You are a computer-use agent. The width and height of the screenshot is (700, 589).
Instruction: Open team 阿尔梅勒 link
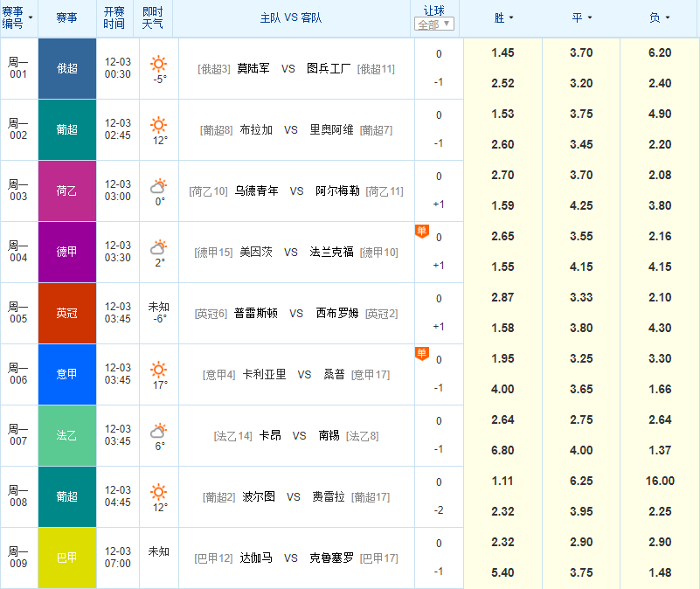(x=337, y=191)
